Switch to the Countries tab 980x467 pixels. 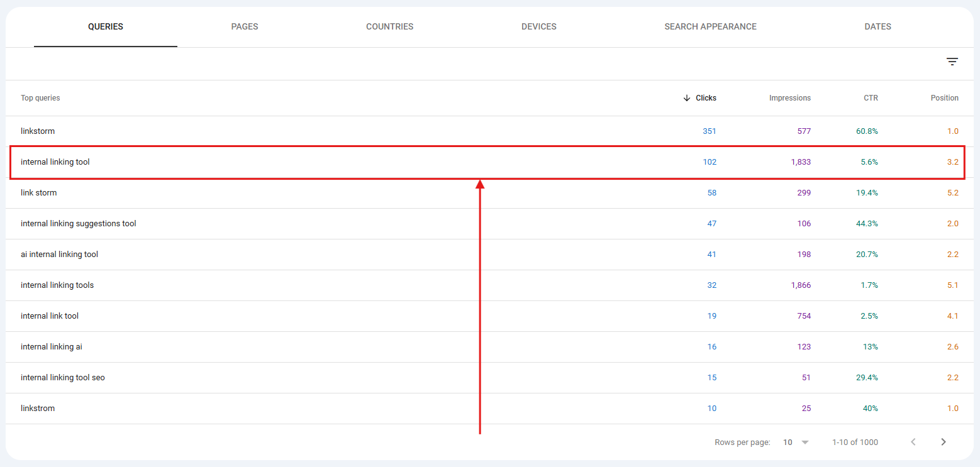pos(390,27)
